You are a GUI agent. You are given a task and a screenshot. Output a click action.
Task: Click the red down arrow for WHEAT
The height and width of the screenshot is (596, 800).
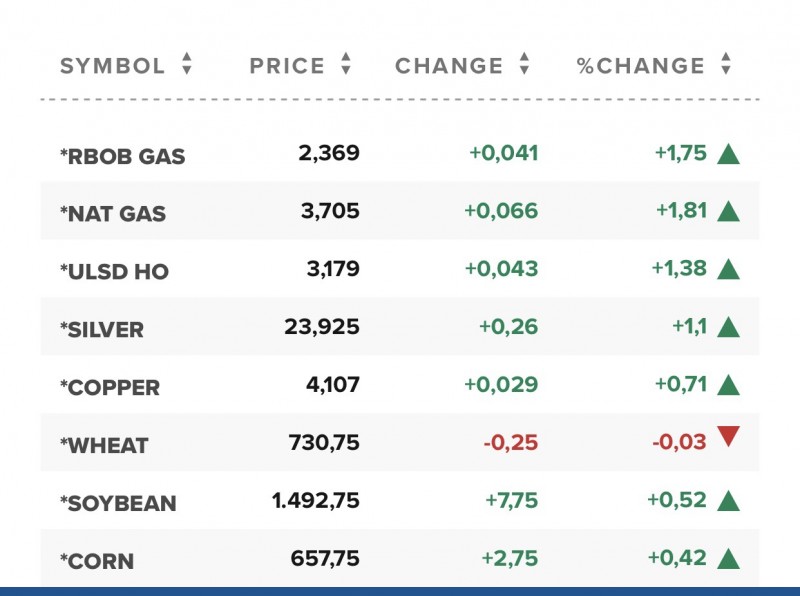click(x=728, y=436)
